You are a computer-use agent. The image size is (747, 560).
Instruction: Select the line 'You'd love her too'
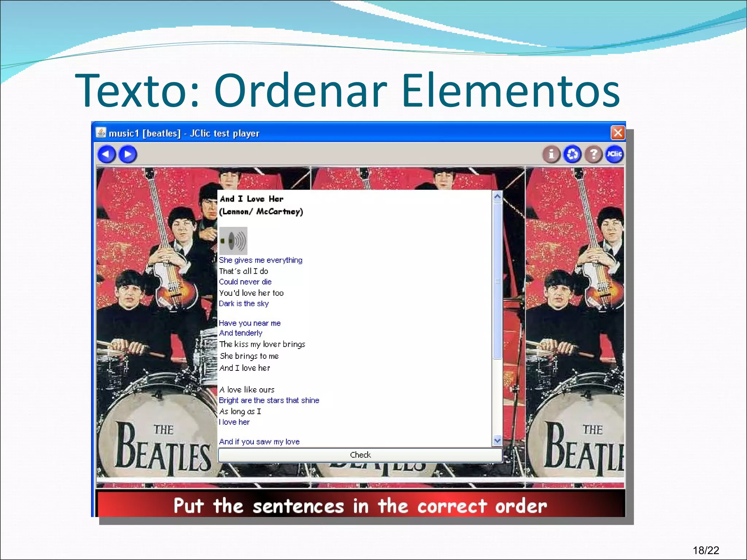(251, 293)
